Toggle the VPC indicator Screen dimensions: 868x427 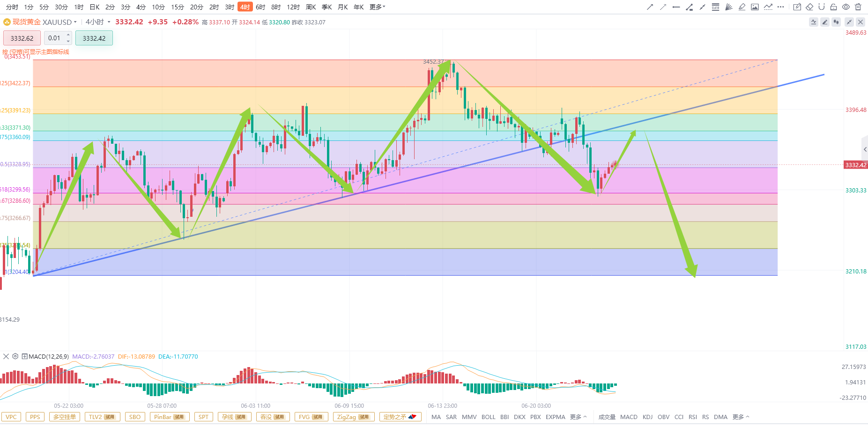[x=11, y=417]
